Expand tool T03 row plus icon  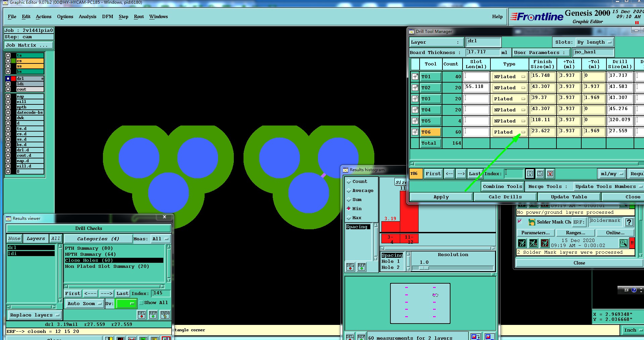pyautogui.click(x=415, y=99)
